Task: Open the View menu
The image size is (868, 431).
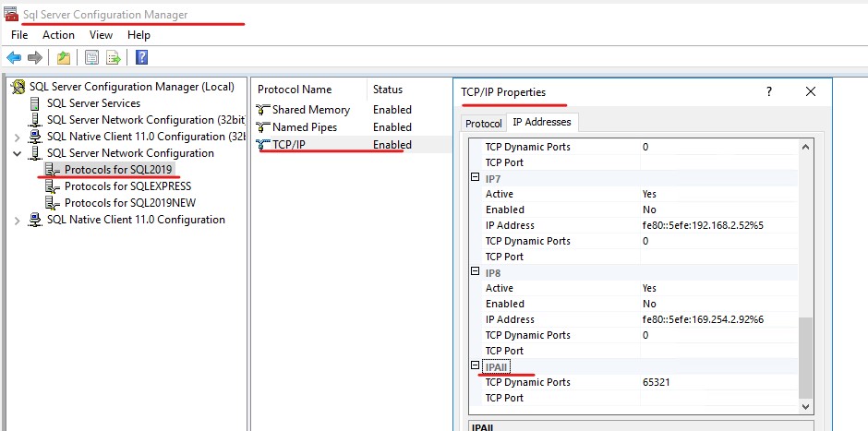Action: tap(102, 35)
